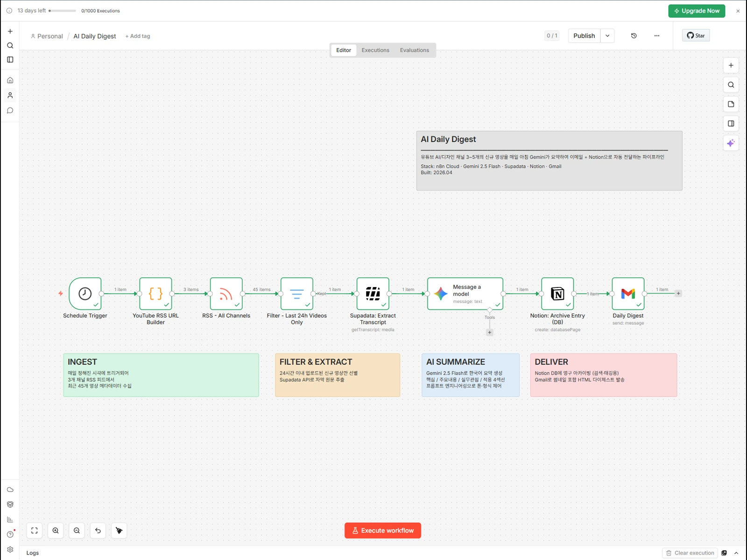Go to the Home overview in sidebar
The width and height of the screenshot is (747, 560).
coord(10,80)
